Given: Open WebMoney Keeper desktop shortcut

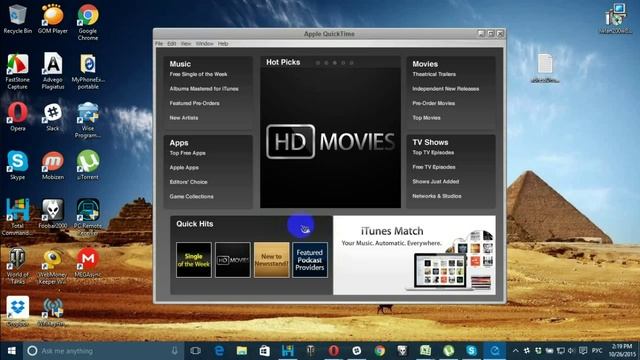Looking at the screenshot, I should tap(53, 266).
